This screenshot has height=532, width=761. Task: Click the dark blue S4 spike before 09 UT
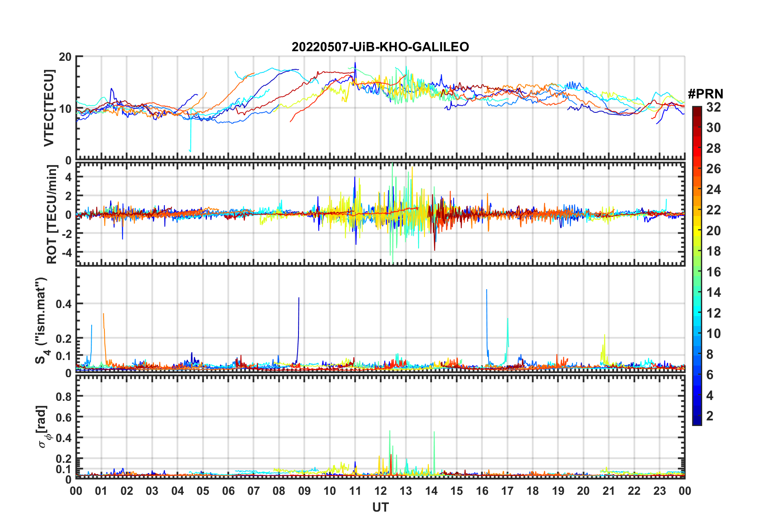298,330
